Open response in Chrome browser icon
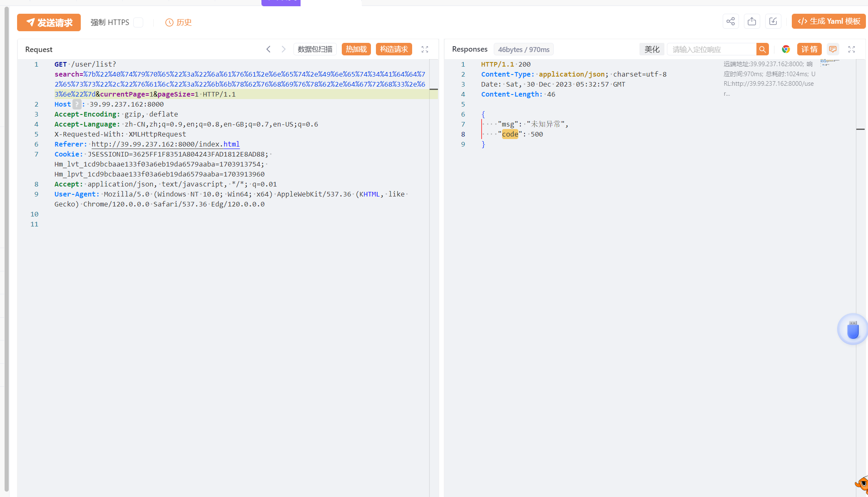Screen dimensions: 868x497 pyautogui.click(x=786, y=50)
